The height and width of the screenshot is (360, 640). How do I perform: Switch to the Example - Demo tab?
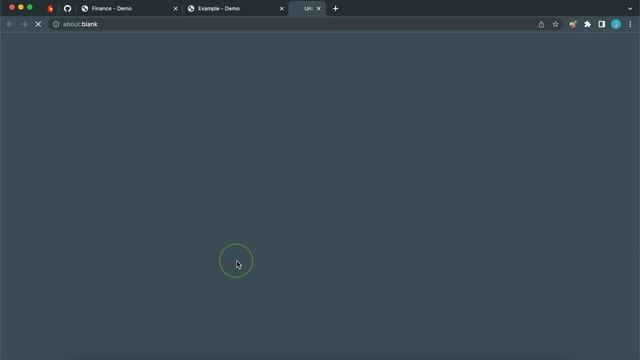point(236,9)
